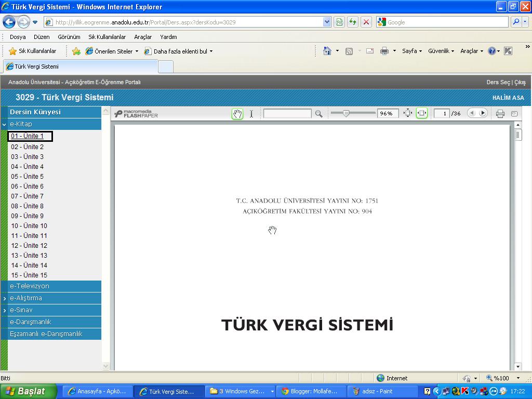Click the add to favorites star icon
532x399 pixels.
click(x=76, y=51)
